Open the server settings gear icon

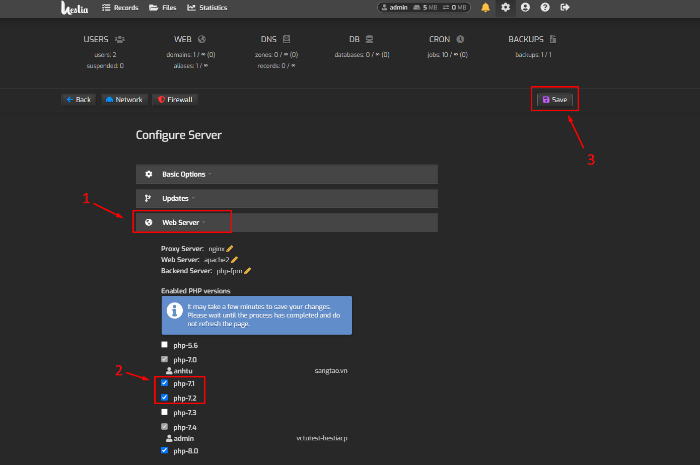click(x=505, y=8)
